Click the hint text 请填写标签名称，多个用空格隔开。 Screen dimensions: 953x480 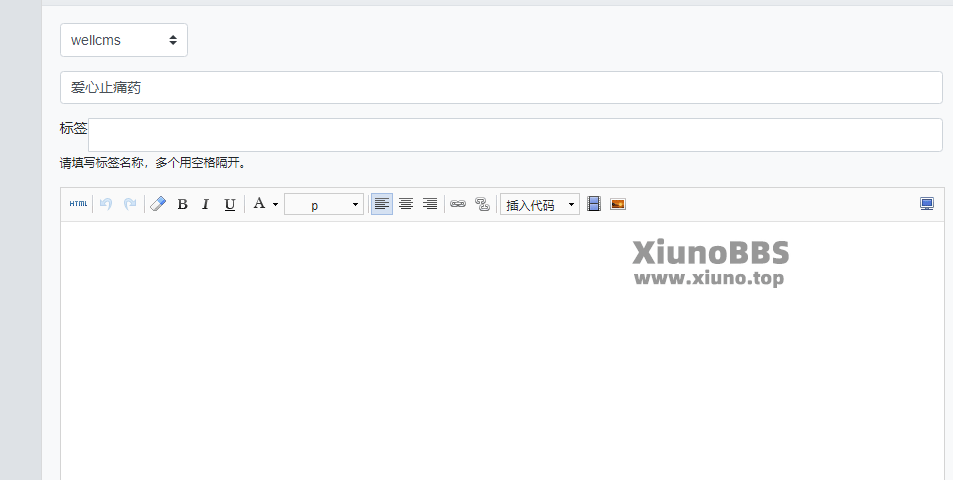point(153,163)
